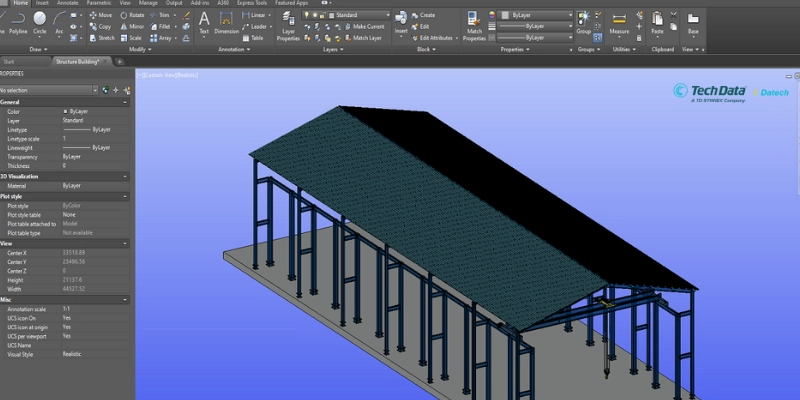This screenshot has height=400, width=800.
Task: Expand the Annotation panel
Action: click(234, 49)
